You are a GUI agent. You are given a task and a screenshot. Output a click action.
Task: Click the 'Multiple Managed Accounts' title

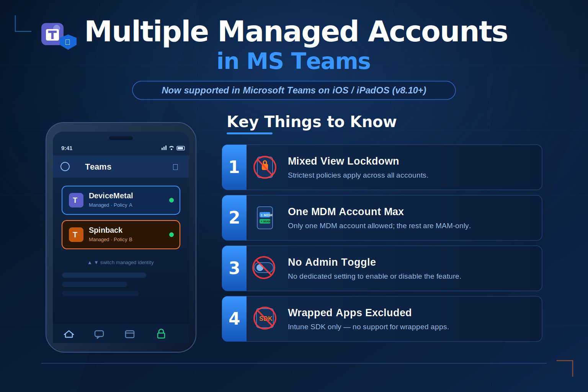pyautogui.click(x=296, y=31)
